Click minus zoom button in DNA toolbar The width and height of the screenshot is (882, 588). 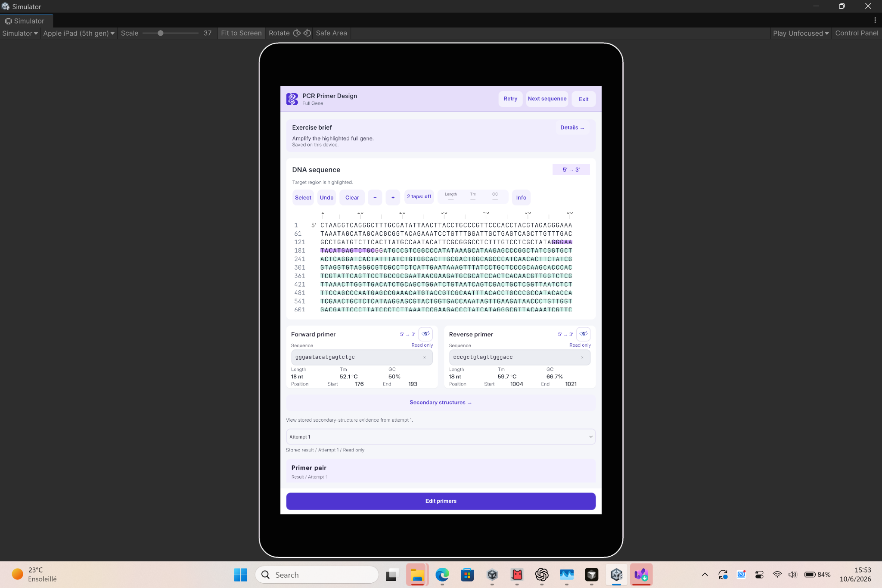coord(375,198)
